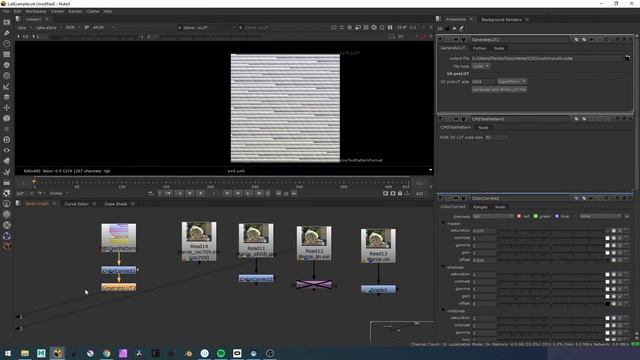640x360 pixels.
Task: Select the CMSTestPattern node thumbnail
Action: 119,238
